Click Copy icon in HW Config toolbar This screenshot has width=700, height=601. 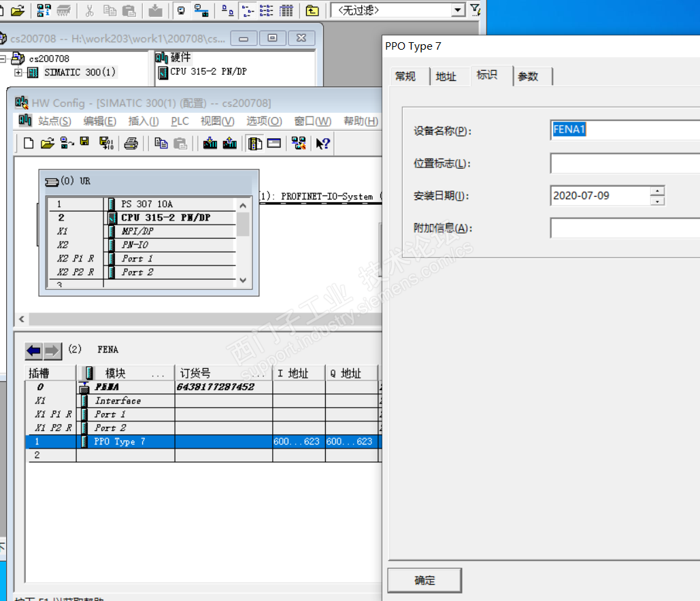pos(161,144)
